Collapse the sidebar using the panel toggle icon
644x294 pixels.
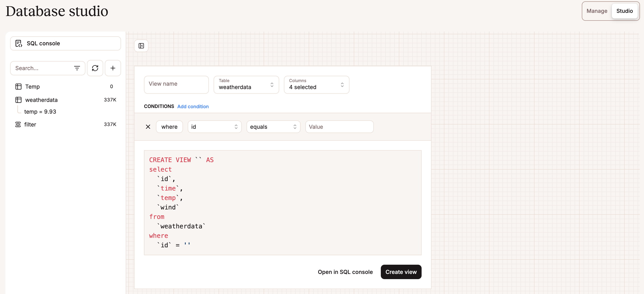(141, 46)
